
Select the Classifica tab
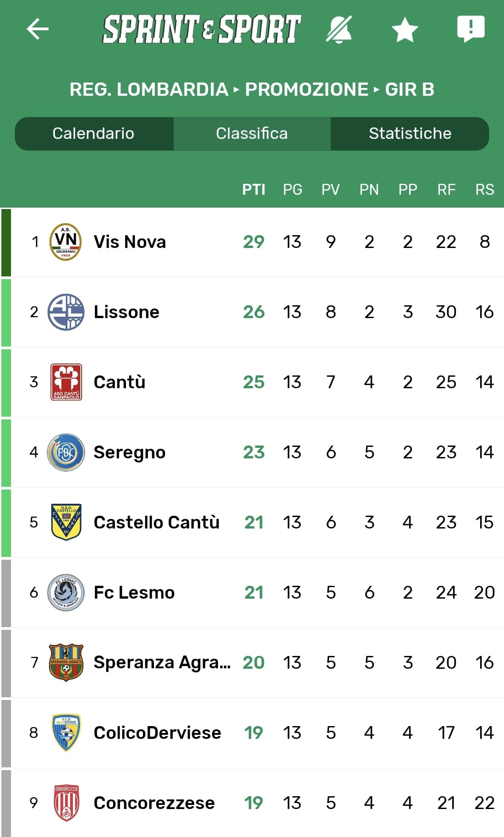pos(252,133)
